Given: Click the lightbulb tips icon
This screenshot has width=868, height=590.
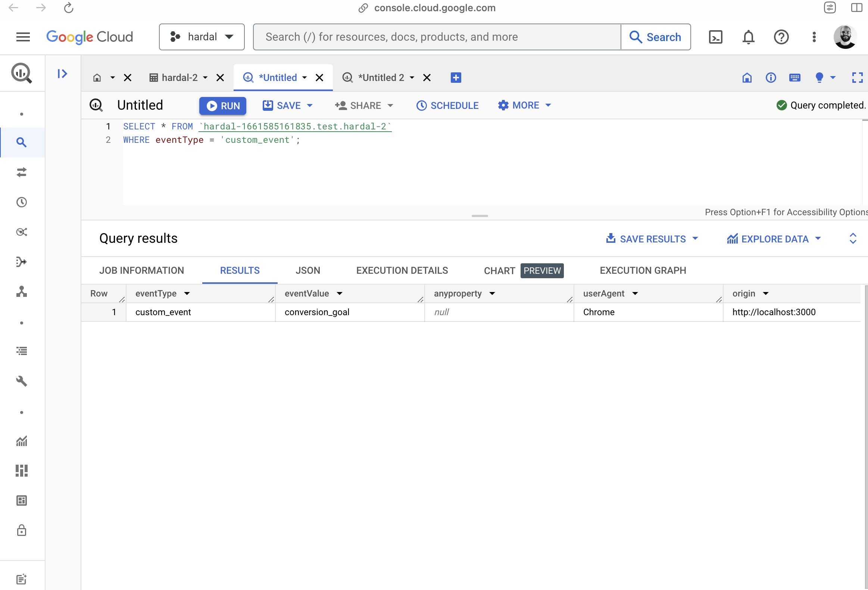Looking at the screenshot, I should coord(819,78).
